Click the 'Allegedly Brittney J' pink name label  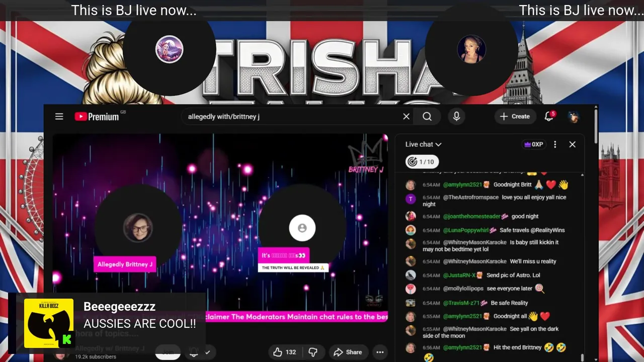[x=125, y=264]
